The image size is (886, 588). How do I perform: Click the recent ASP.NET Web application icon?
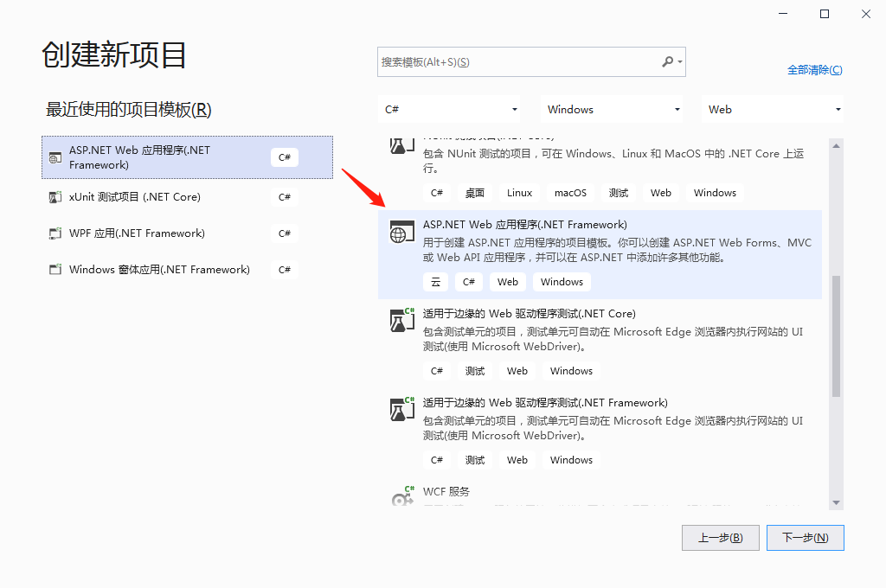click(x=55, y=157)
